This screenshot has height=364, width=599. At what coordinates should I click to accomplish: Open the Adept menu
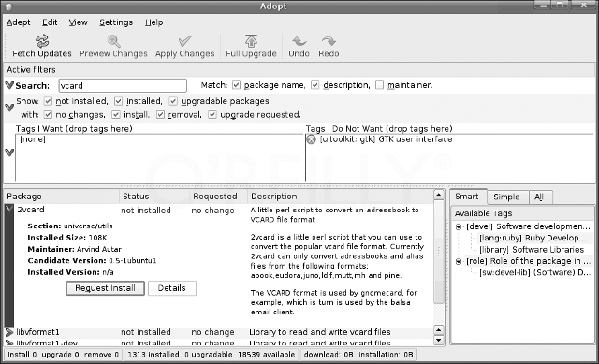click(19, 22)
